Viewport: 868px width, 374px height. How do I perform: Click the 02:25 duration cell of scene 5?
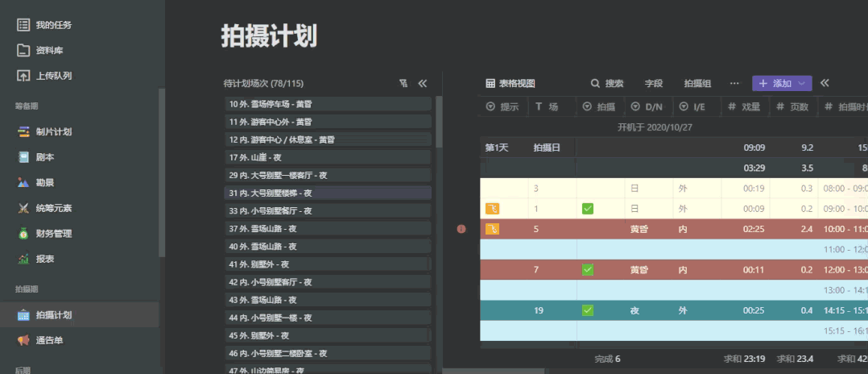[745, 229]
